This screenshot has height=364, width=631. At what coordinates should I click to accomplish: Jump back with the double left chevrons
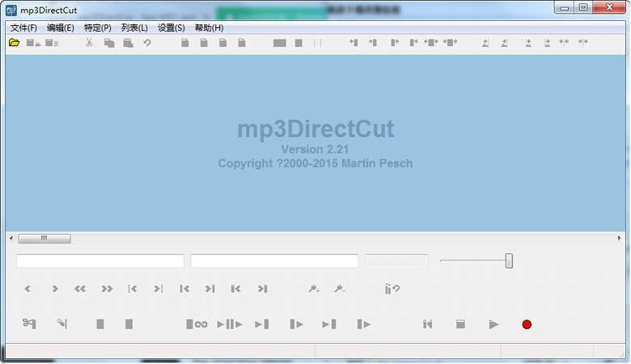[x=80, y=289]
